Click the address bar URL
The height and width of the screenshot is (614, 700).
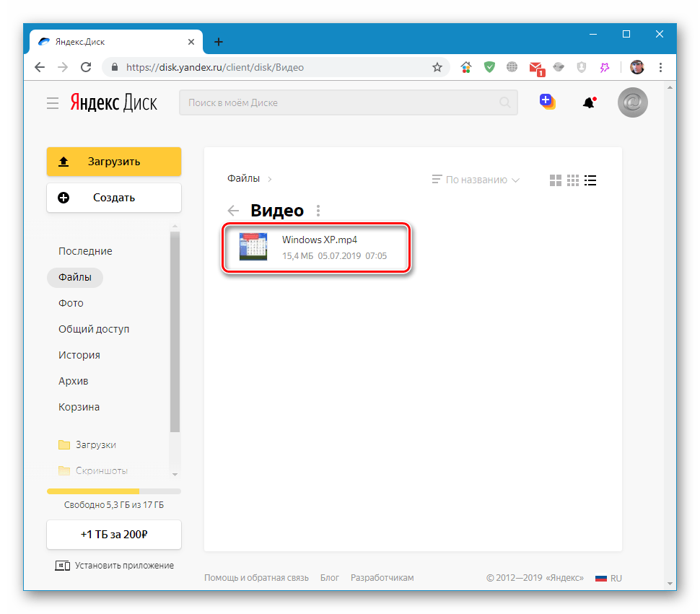point(215,67)
